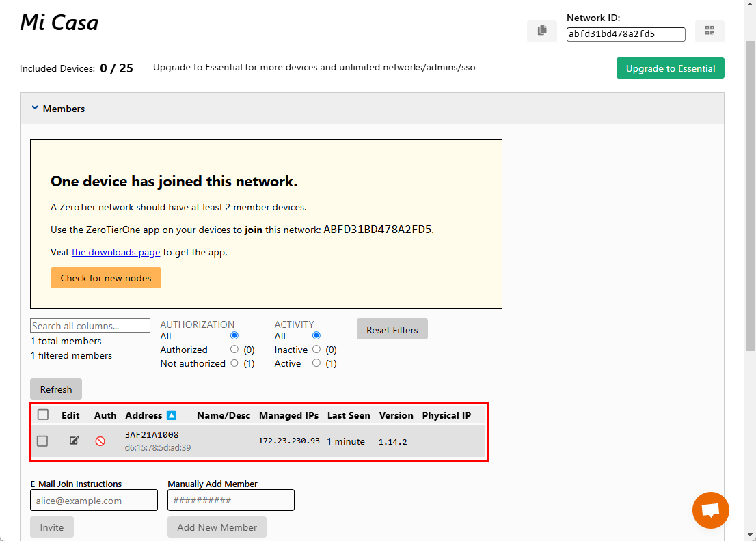Select the Authorized filter radio button
The image size is (756, 541).
click(234, 350)
